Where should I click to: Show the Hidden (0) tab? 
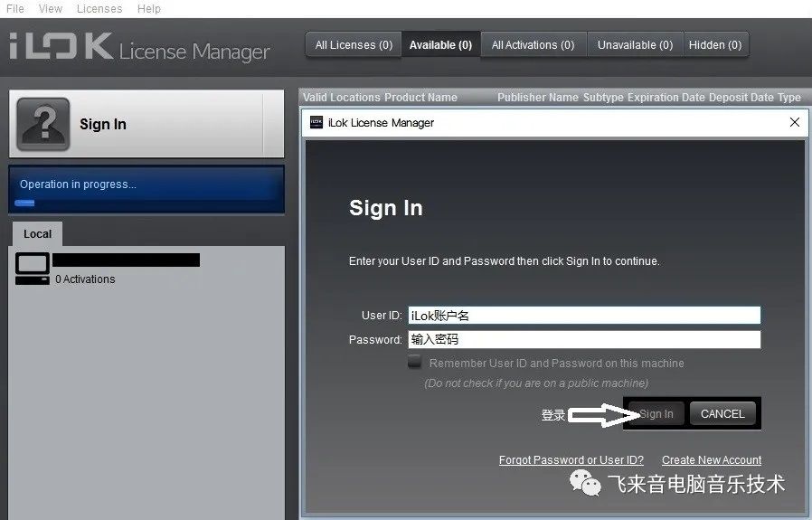(715, 45)
